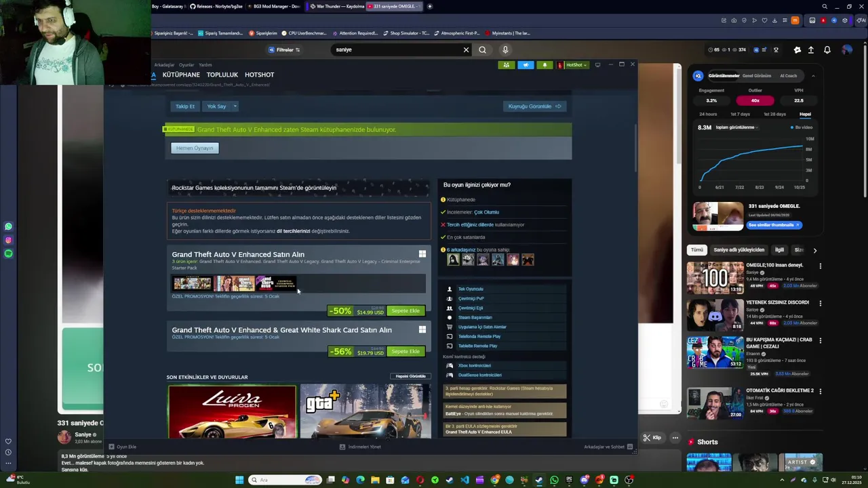Screen dimensions: 868x488
Task: Open Steam announcements megaphone icon
Action: [526, 65]
